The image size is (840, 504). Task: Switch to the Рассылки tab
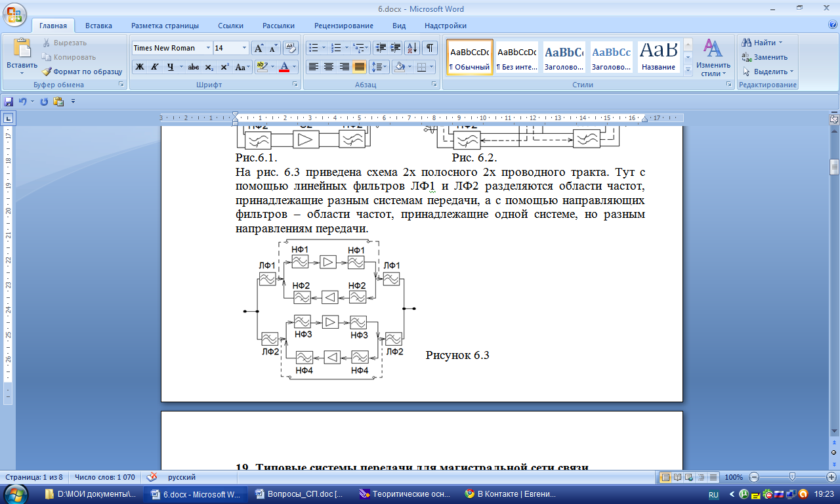[x=278, y=26]
